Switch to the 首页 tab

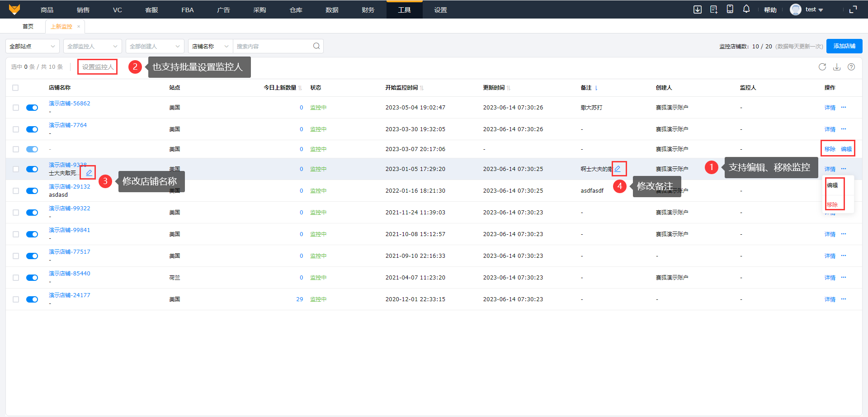click(28, 26)
